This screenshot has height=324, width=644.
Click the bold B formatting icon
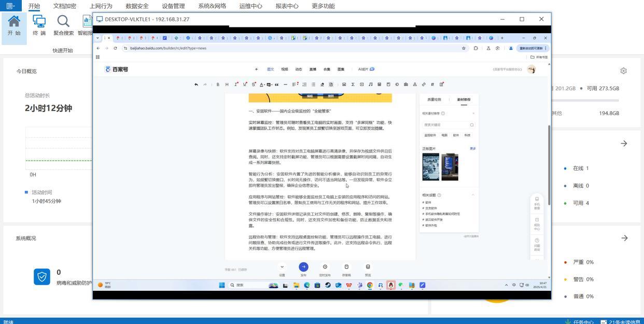tap(218, 84)
